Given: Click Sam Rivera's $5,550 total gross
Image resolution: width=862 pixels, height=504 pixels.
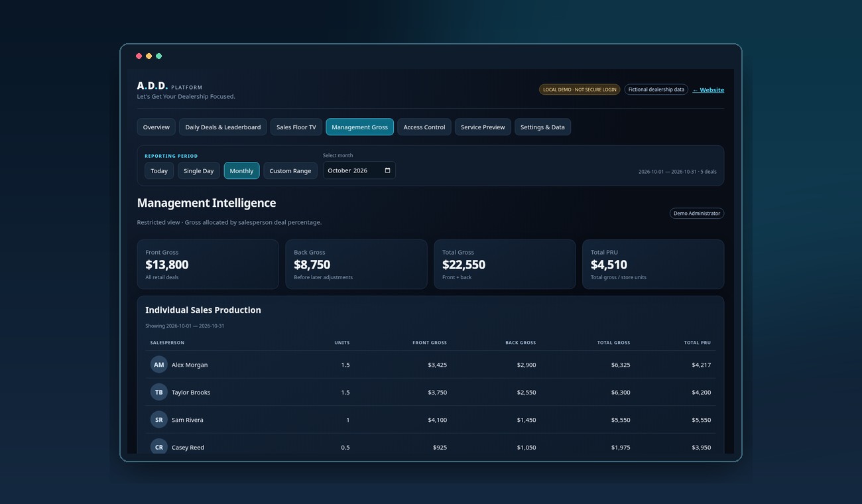Looking at the screenshot, I should click(621, 420).
